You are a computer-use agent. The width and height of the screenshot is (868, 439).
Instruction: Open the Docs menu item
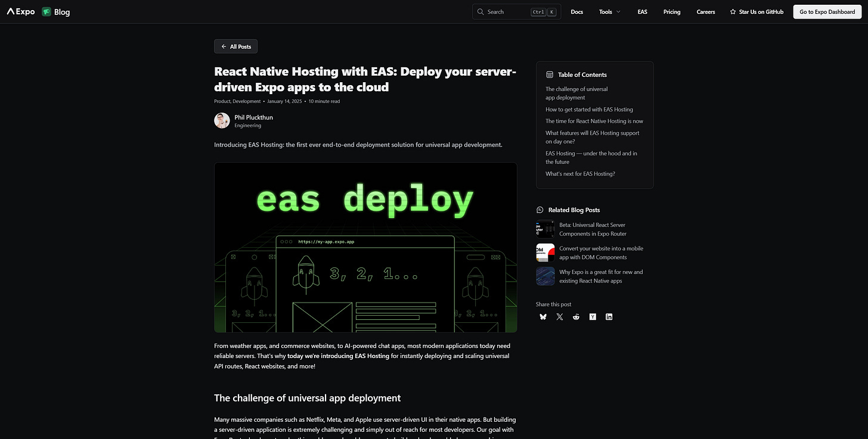tap(577, 12)
